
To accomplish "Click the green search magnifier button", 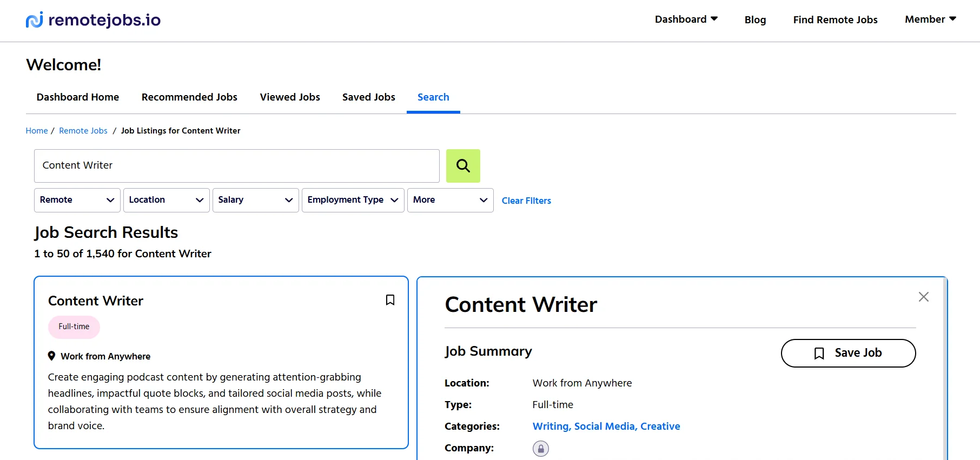I will [463, 165].
